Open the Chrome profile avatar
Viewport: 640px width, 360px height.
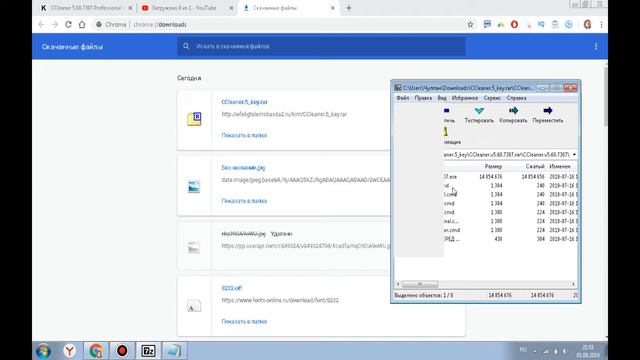tap(587, 24)
